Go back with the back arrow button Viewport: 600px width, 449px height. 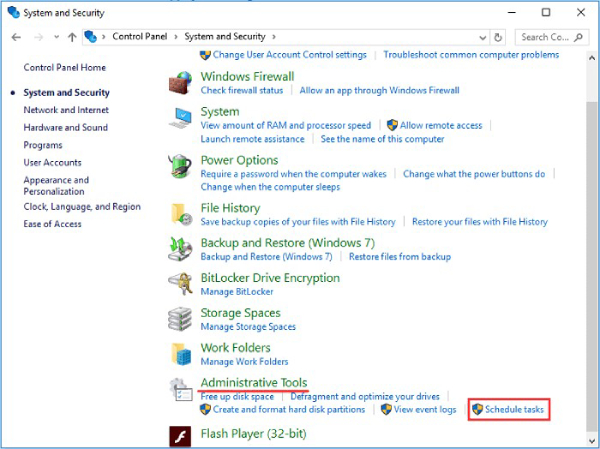point(16,37)
